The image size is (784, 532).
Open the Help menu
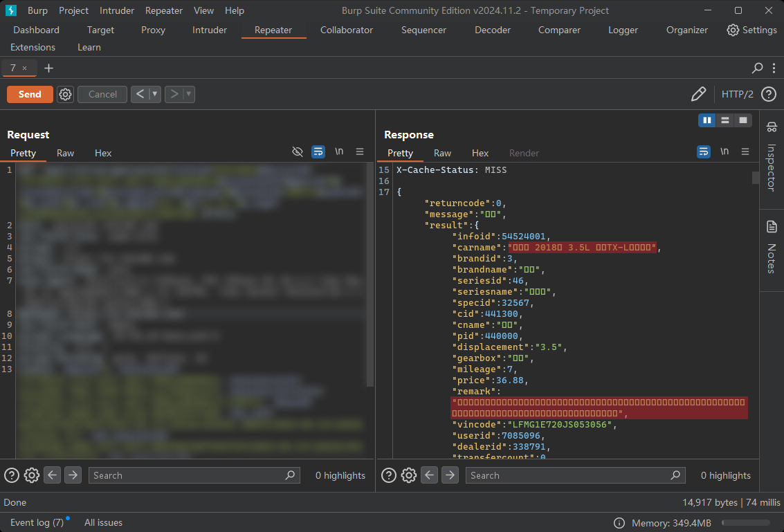[235, 10]
